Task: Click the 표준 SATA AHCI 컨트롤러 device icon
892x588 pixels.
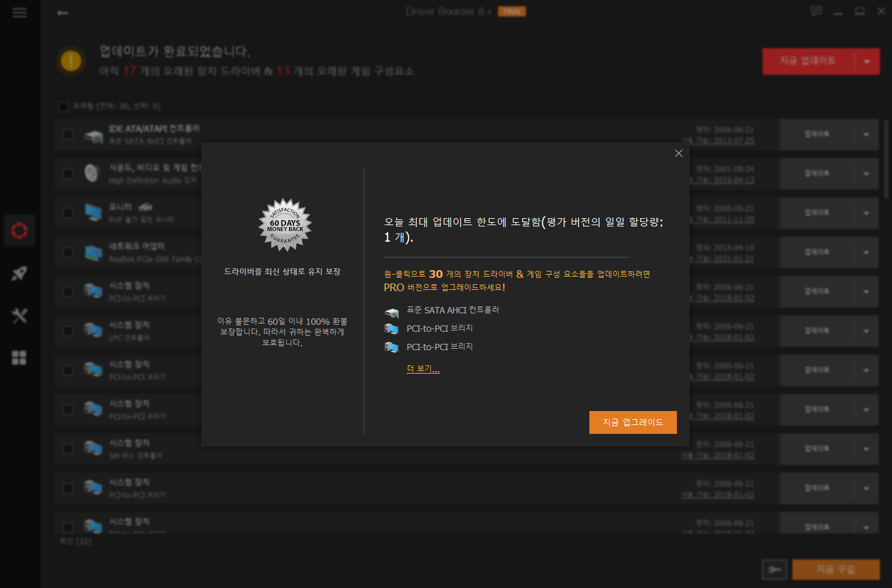Action: point(391,311)
